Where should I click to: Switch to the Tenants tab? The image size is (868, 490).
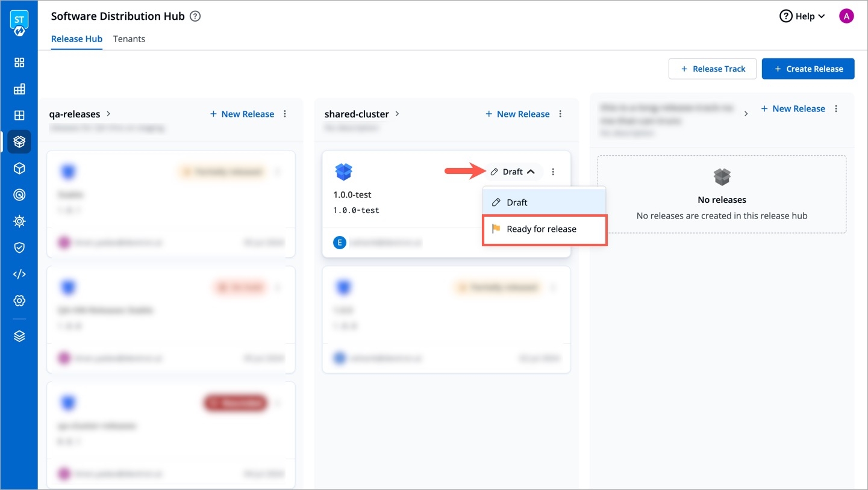129,39
